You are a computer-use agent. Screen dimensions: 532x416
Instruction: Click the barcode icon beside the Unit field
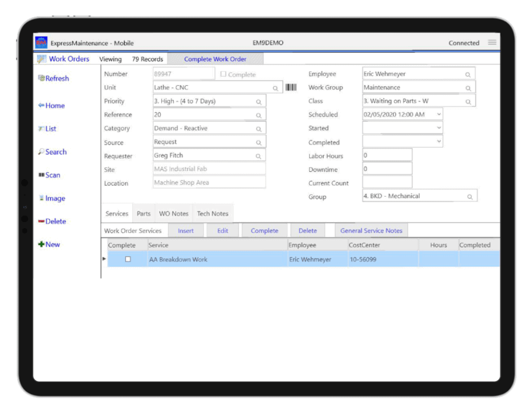coord(292,87)
